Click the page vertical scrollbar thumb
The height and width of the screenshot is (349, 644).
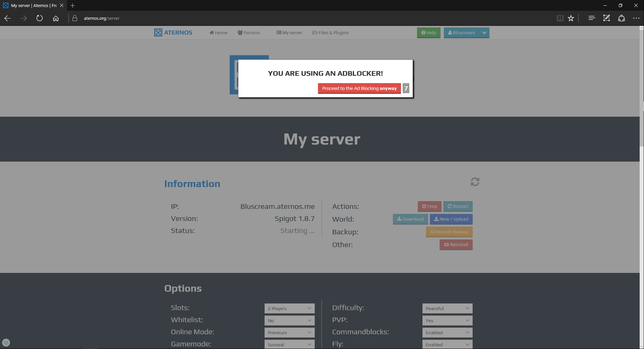pyautogui.click(x=642, y=89)
